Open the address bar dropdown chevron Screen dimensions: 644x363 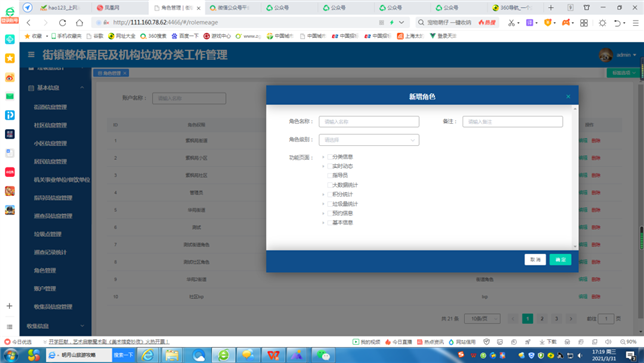point(402,23)
